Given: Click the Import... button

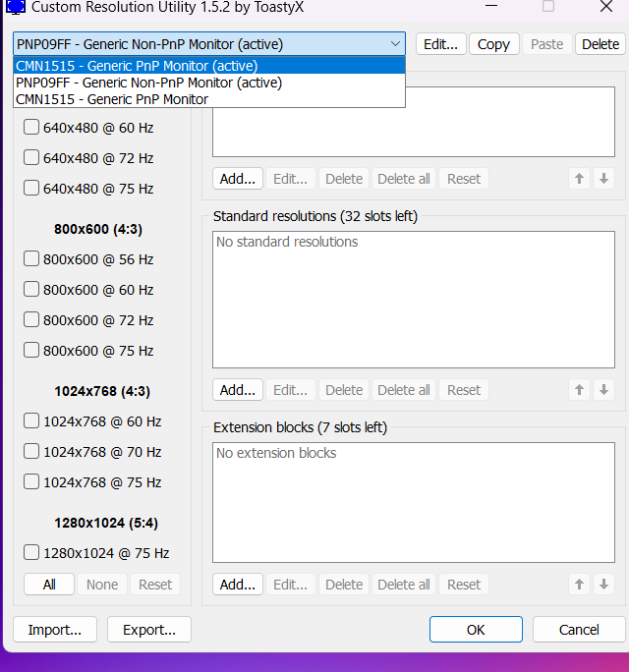Looking at the screenshot, I should pyautogui.click(x=55, y=630).
